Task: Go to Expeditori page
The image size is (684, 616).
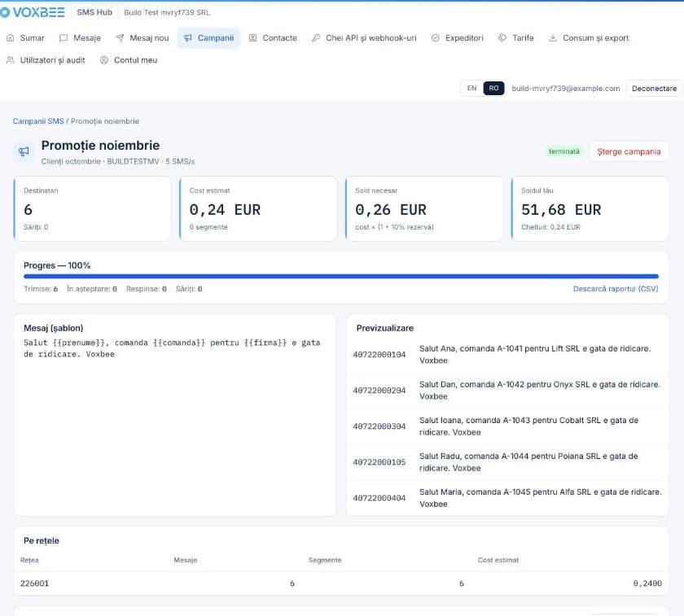Action: point(458,38)
